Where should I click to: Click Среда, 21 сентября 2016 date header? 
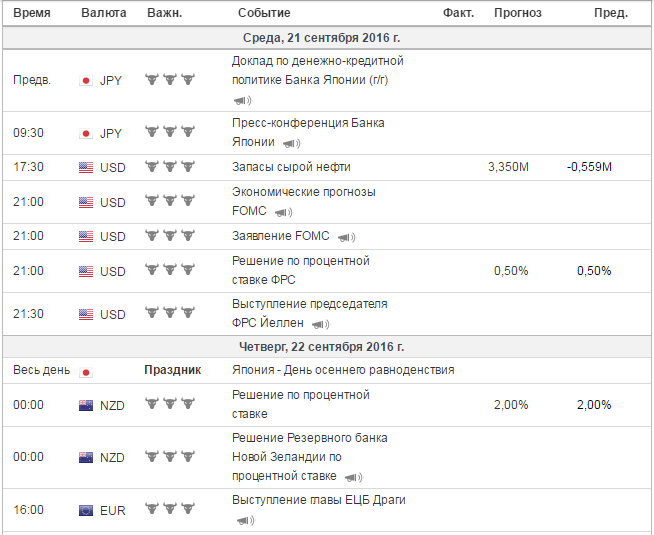322,38
